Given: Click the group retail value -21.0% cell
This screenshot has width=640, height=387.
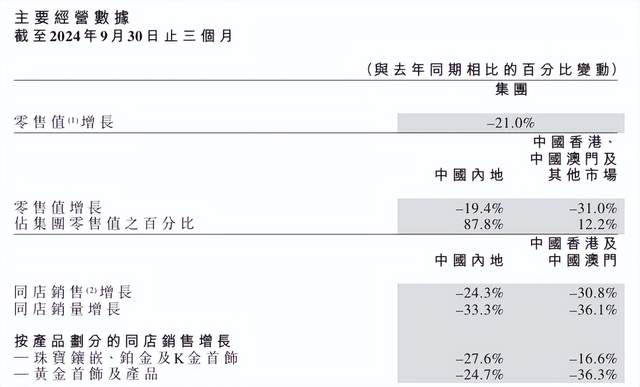Looking at the screenshot, I should point(511,123).
